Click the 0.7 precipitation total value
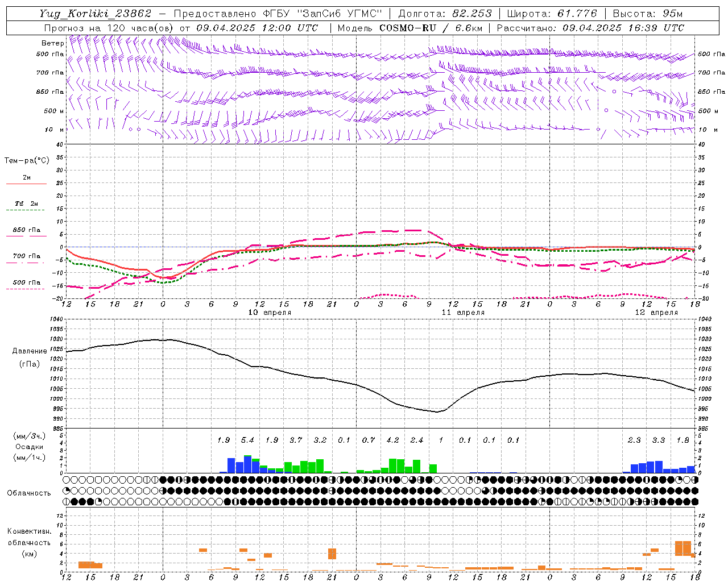This screenshot has height=582, width=728. (369, 440)
